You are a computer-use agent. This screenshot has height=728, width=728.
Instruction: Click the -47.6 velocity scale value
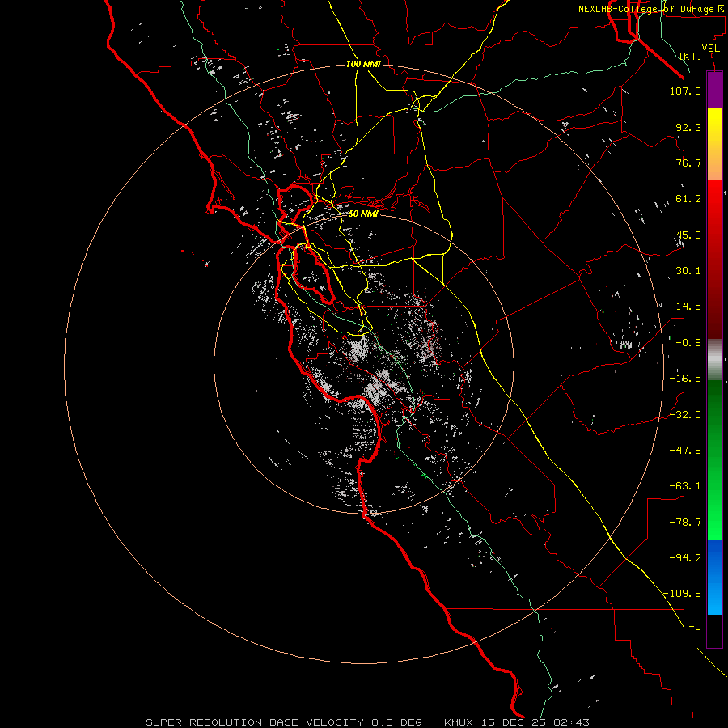point(685,451)
